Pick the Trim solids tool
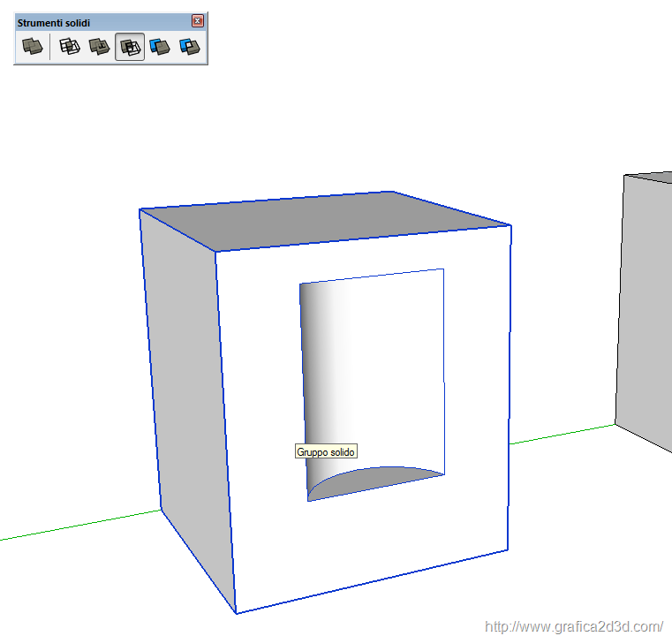Viewport: 672px width, 636px height. pos(160,47)
